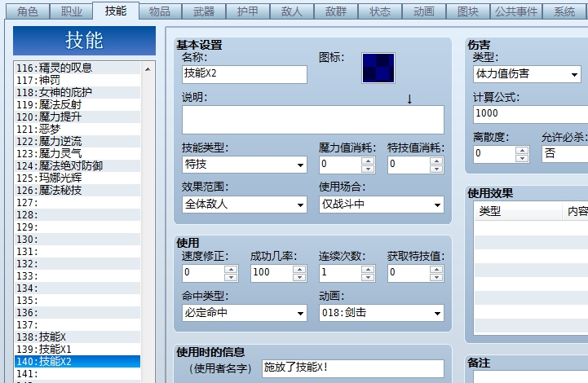
Task: Open the 动画 tab
Action: (x=424, y=11)
